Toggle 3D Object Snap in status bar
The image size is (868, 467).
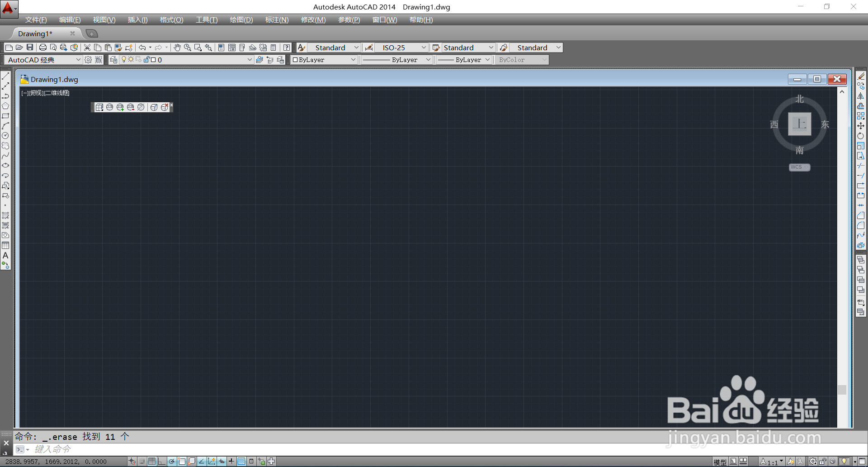click(x=192, y=462)
